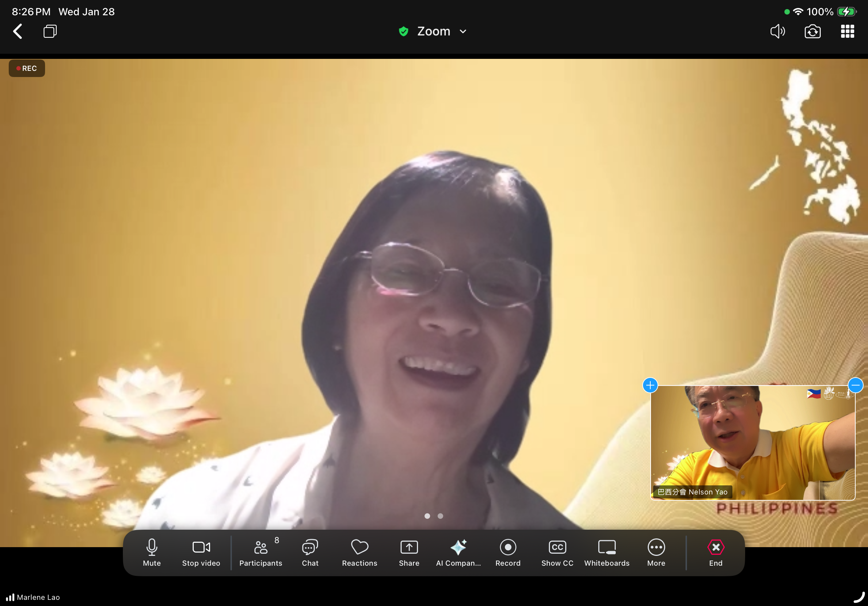
Task: Select the second page indicator dot
Action: pyautogui.click(x=440, y=516)
